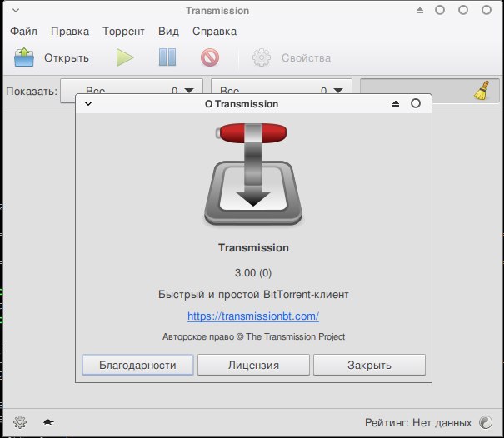Toggle turtle speed limit mode

pyautogui.click(x=48, y=422)
